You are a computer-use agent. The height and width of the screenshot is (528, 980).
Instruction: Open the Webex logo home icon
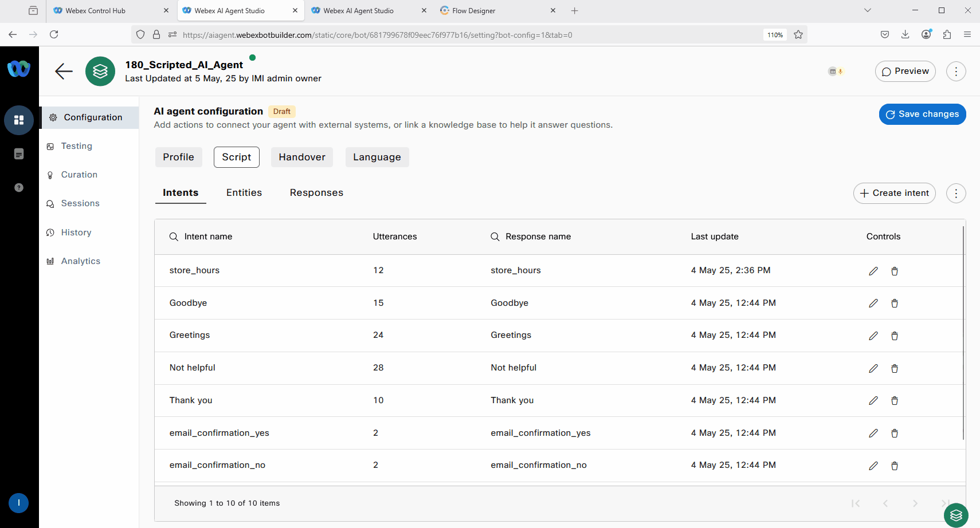19,69
